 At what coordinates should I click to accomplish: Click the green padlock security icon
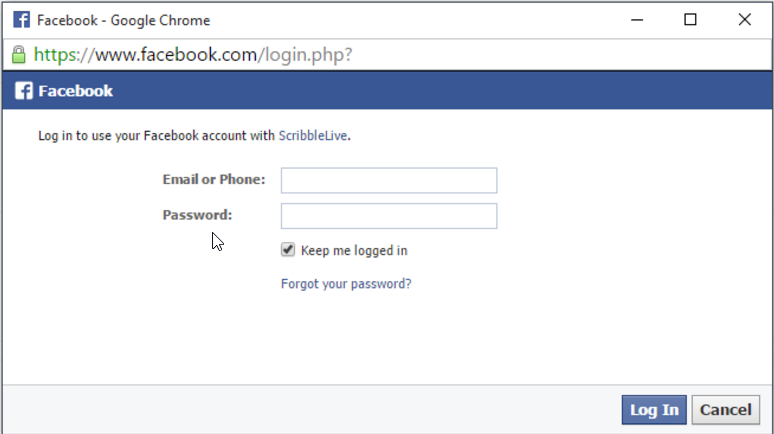19,54
